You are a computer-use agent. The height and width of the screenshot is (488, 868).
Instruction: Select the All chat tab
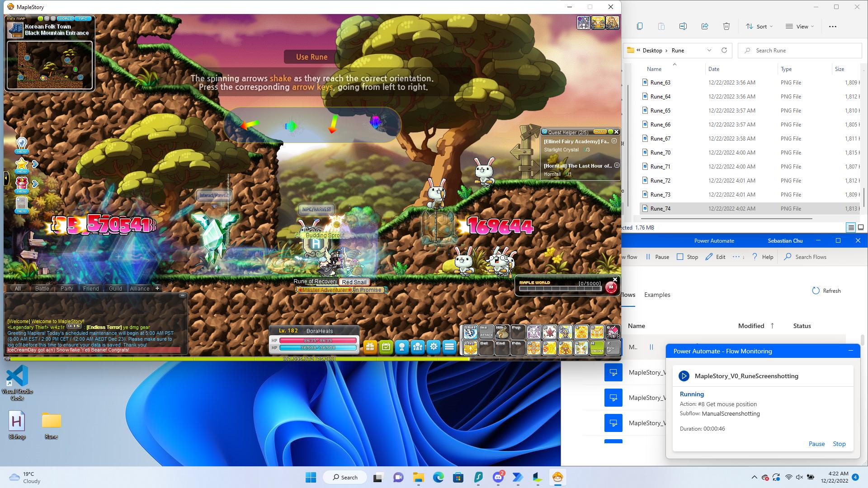[x=18, y=288]
